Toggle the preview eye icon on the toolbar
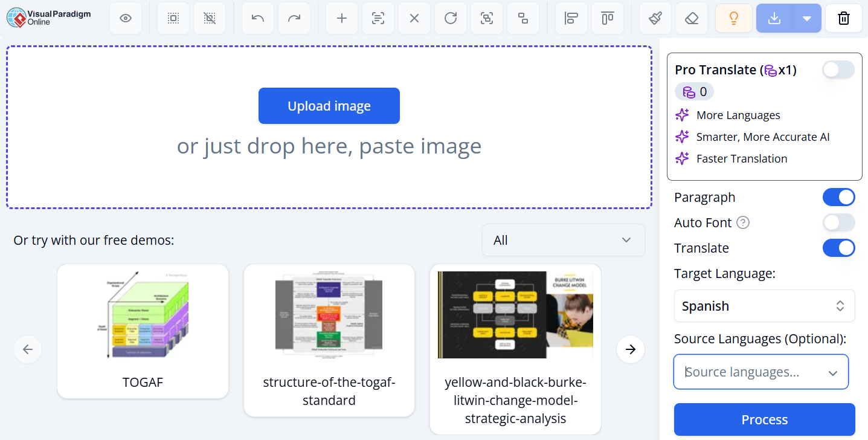Viewport: 868px width, 440px height. coord(125,18)
